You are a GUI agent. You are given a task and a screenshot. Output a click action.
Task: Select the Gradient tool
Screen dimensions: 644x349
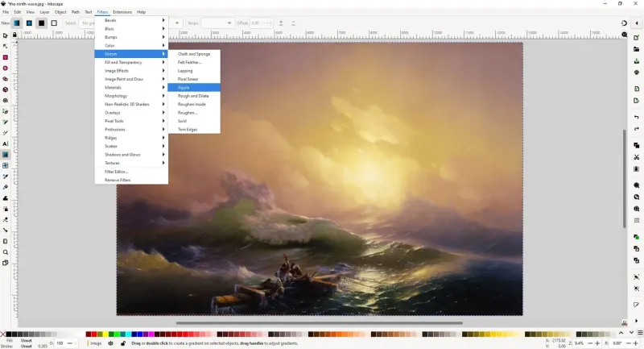click(x=6, y=155)
